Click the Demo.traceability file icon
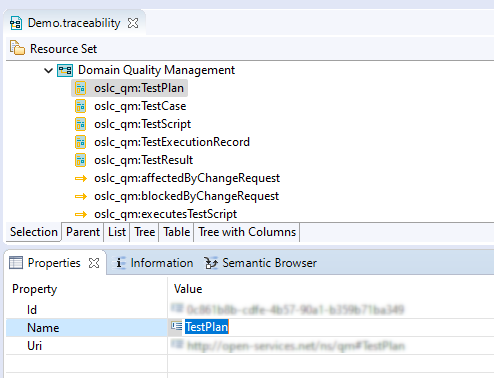Image resolution: width=494 pixels, height=378 pixels. pyautogui.click(x=16, y=23)
